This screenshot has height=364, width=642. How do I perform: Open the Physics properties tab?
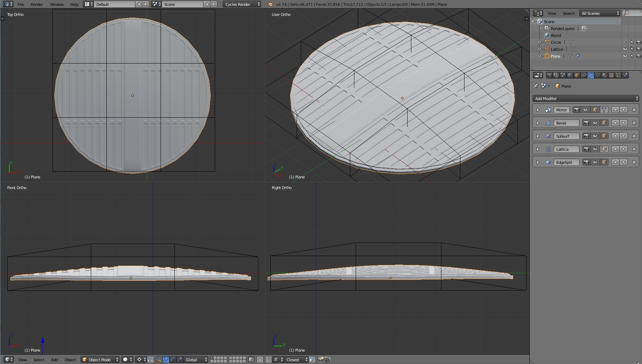(x=625, y=75)
